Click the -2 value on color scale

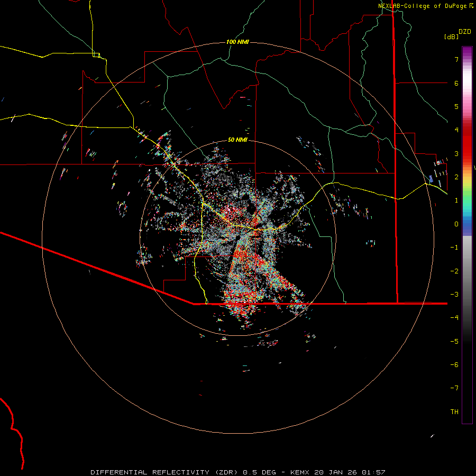pos(454,271)
